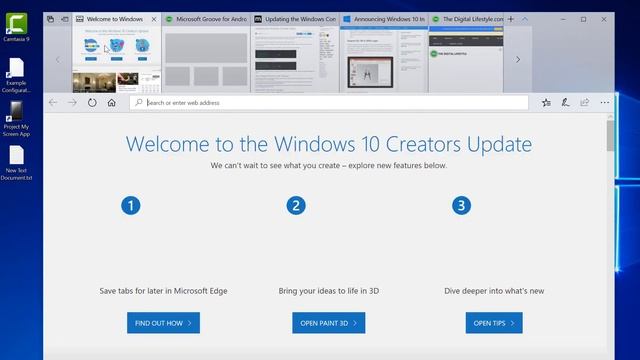Click the Welcome to Windows tab preview thumbnail

pyautogui.click(x=117, y=60)
